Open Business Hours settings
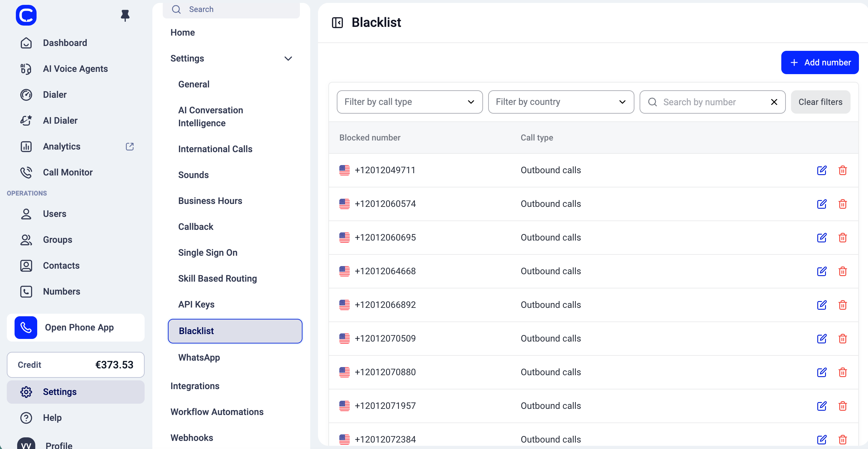 (210, 201)
